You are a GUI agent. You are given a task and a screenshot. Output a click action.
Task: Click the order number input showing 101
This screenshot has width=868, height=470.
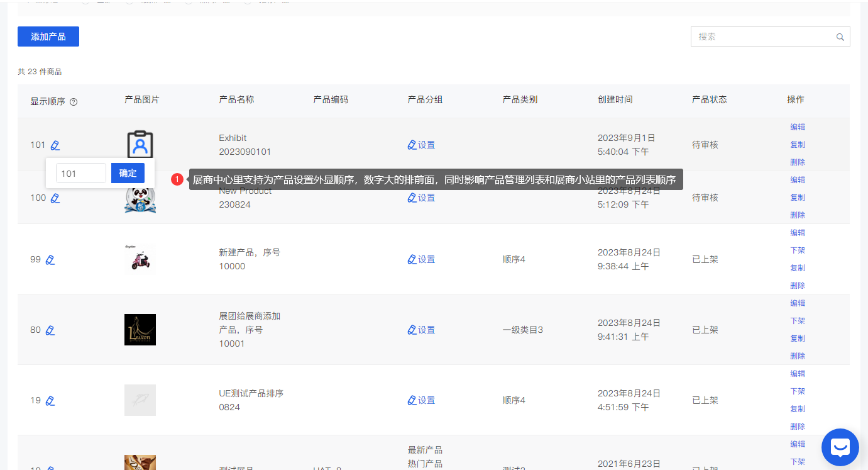pos(81,173)
